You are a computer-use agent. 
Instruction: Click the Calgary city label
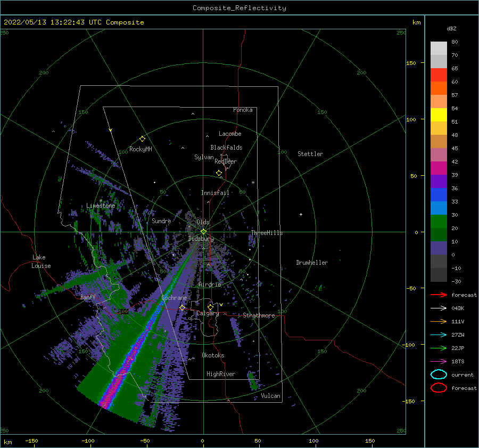(x=208, y=313)
